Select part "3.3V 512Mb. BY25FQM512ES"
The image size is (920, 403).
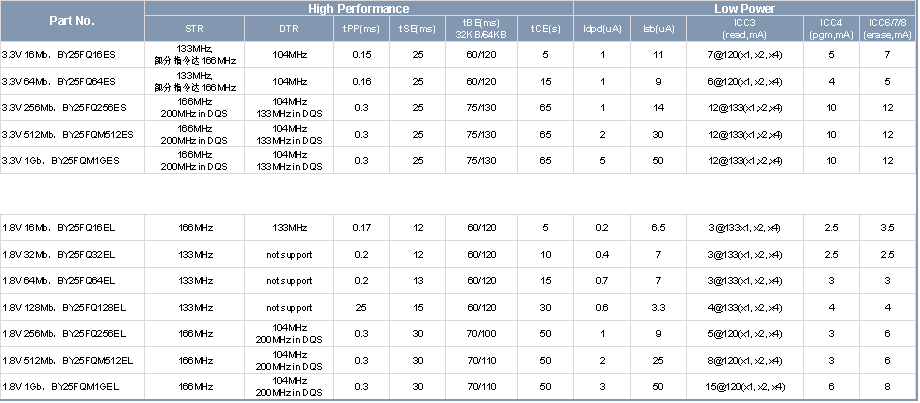(67, 134)
